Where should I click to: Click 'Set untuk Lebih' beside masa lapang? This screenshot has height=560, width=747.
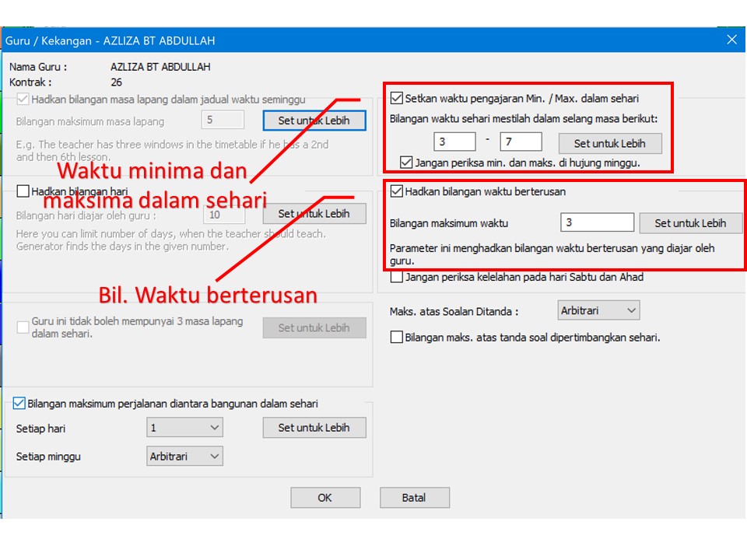tap(314, 121)
